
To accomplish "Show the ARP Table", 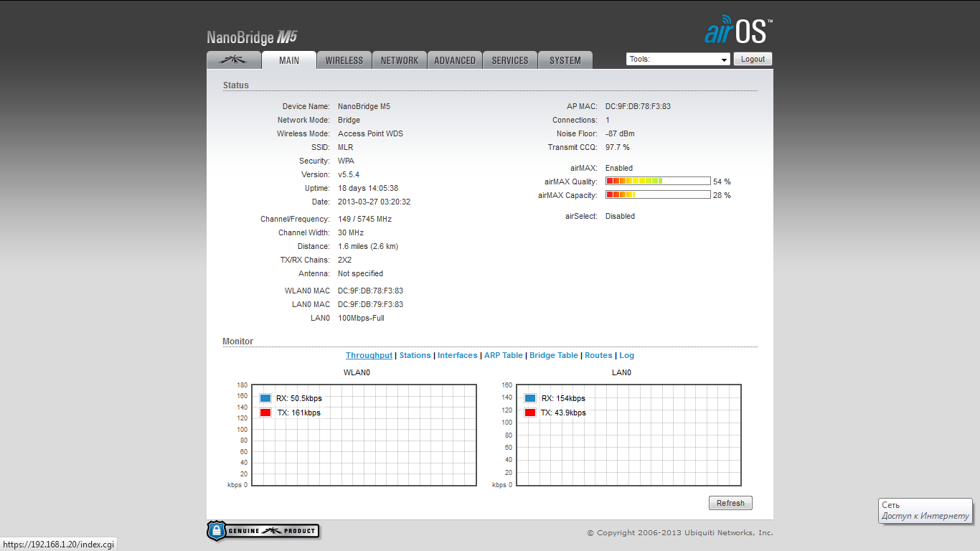I will [x=504, y=355].
